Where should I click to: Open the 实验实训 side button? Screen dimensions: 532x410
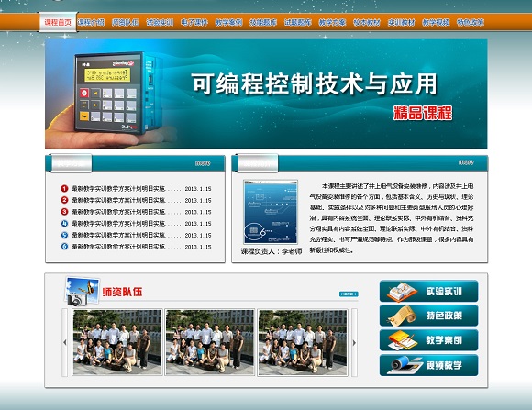pyautogui.click(x=428, y=291)
